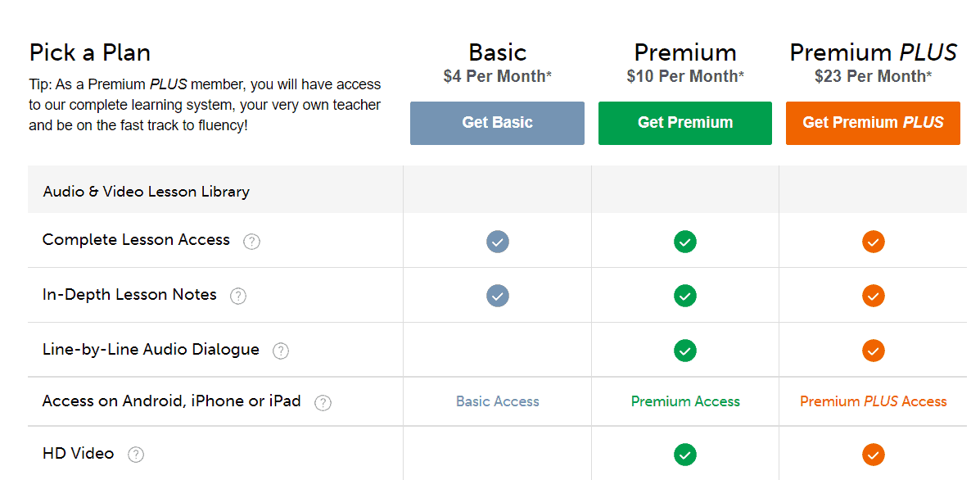This screenshot has width=980, height=480.
Task: Click the Premium PLUS checkmark for In-Depth Notes
Action: coord(873,296)
